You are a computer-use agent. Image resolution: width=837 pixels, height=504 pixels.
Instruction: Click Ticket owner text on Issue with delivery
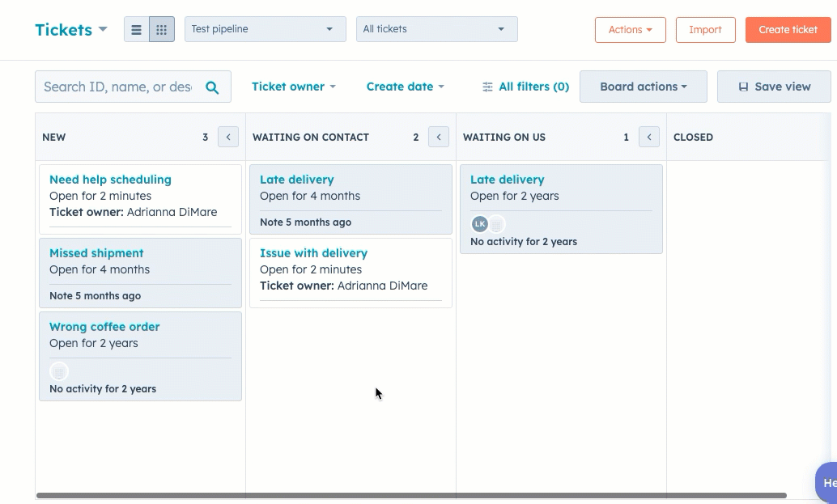(344, 286)
